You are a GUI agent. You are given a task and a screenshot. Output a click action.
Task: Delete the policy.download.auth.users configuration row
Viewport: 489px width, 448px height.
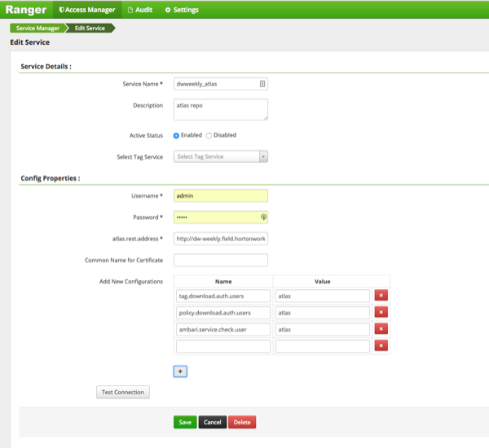coord(381,312)
